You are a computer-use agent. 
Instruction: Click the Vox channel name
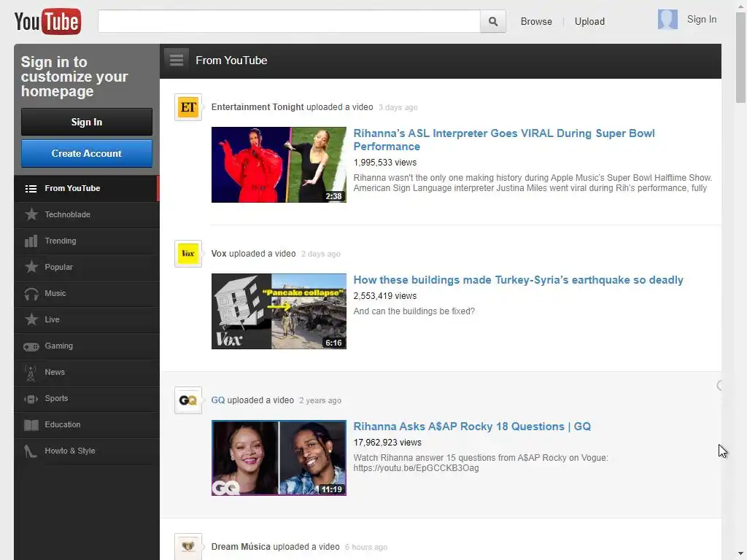[x=219, y=254]
